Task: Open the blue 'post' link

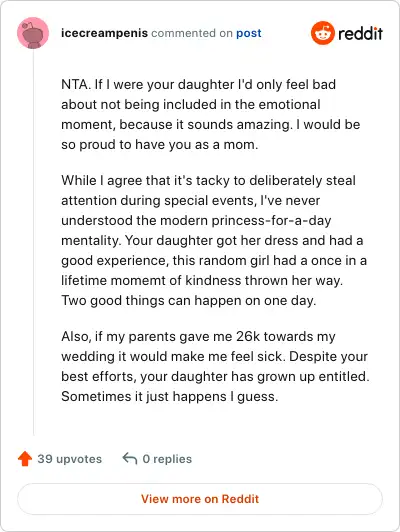Action: (x=249, y=33)
